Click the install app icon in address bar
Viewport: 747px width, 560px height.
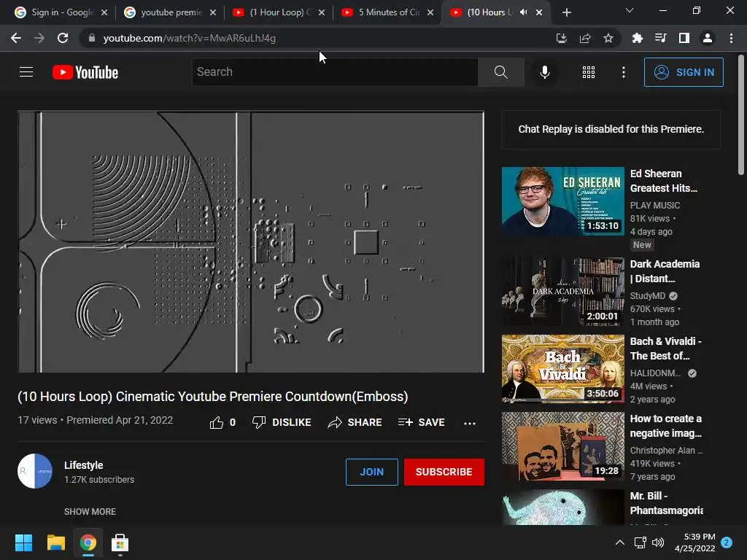coord(562,38)
